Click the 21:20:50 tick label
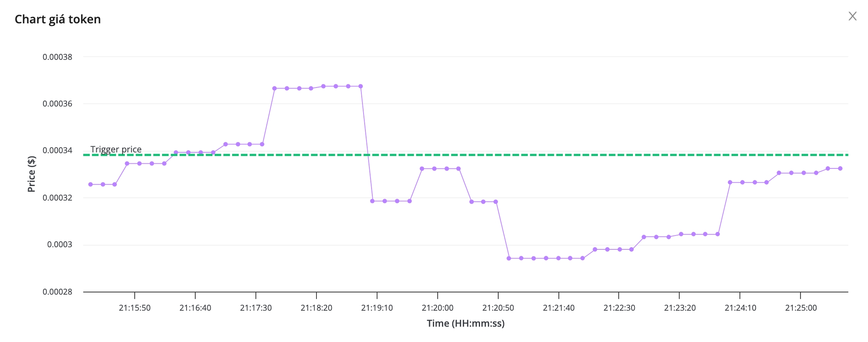The height and width of the screenshot is (342, 868). tap(498, 308)
